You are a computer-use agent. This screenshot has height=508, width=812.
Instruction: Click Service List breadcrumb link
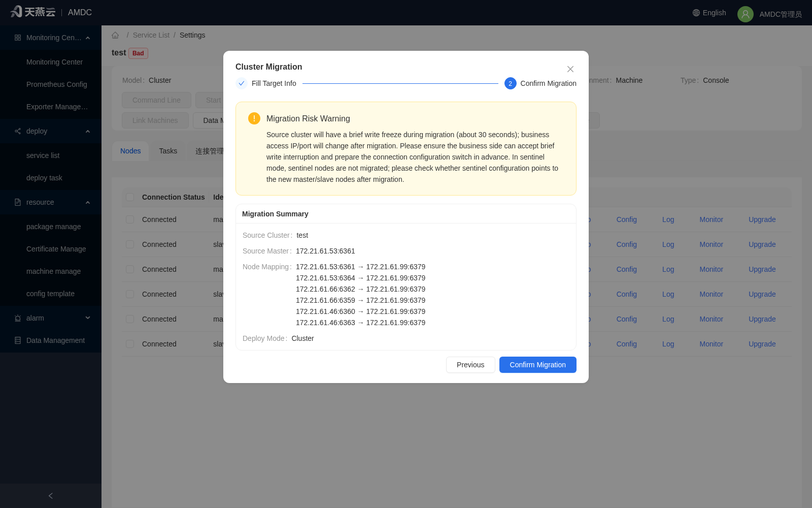point(151,35)
